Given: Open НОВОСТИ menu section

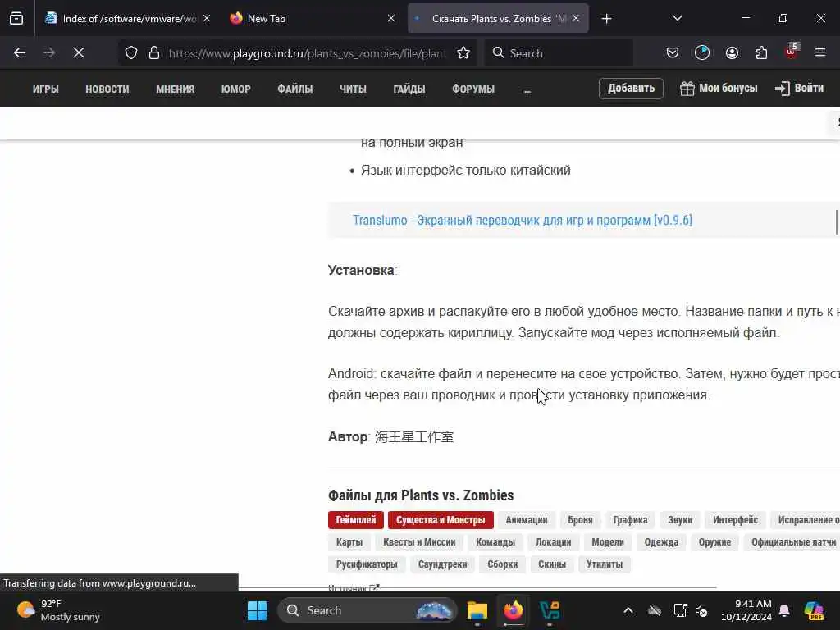Looking at the screenshot, I should (x=107, y=89).
